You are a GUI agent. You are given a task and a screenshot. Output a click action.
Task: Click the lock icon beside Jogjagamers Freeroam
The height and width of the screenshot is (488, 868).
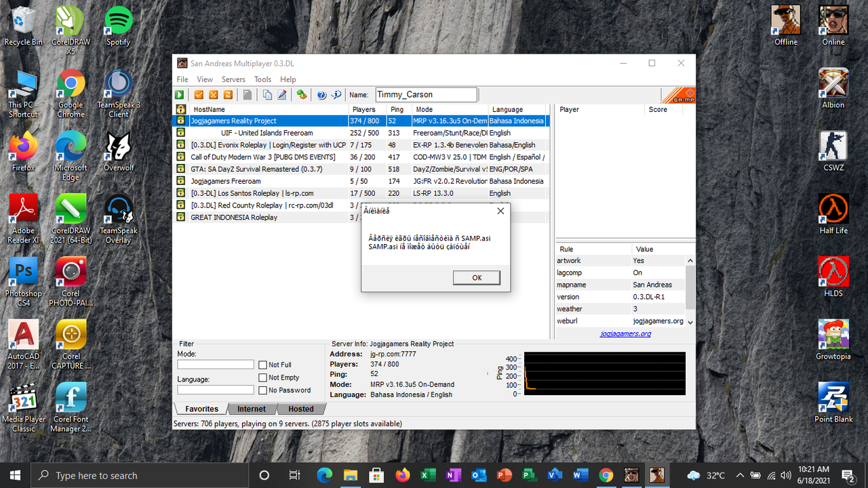(x=181, y=181)
